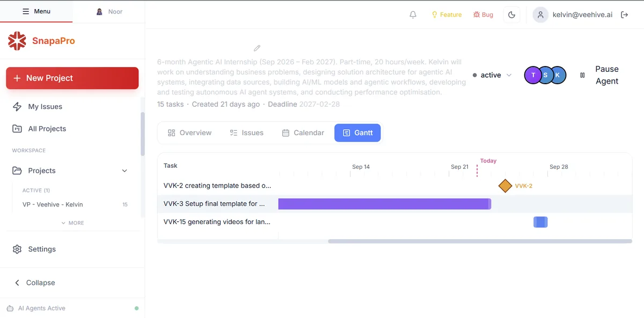Click member avatar K
The image size is (644, 318).
click(558, 75)
